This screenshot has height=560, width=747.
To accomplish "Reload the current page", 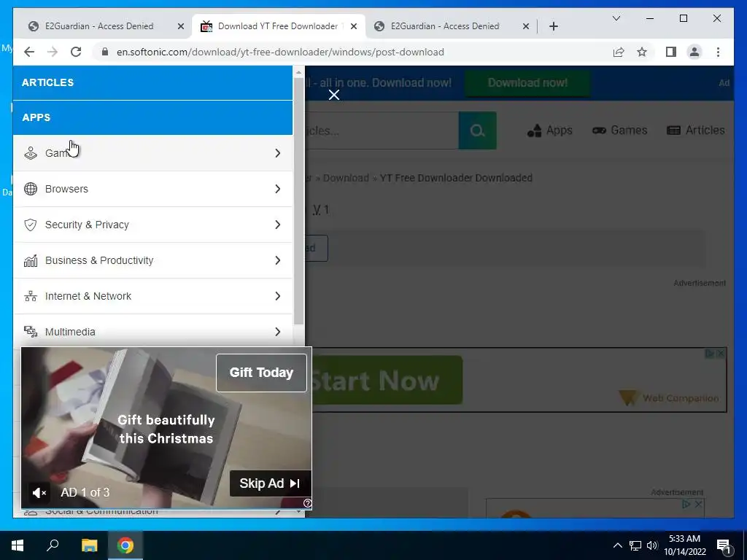I will pos(76,52).
